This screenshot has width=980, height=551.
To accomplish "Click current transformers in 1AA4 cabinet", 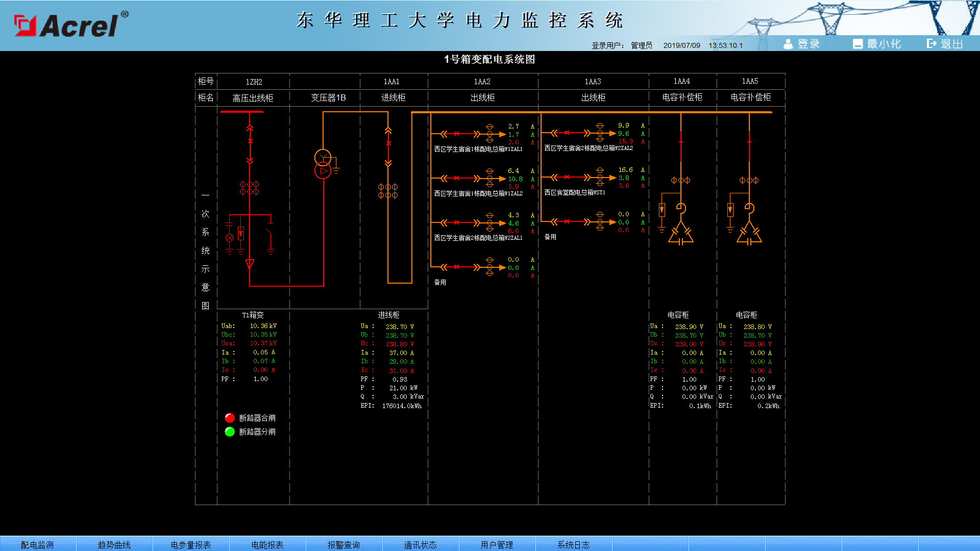I will [x=680, y=180].
